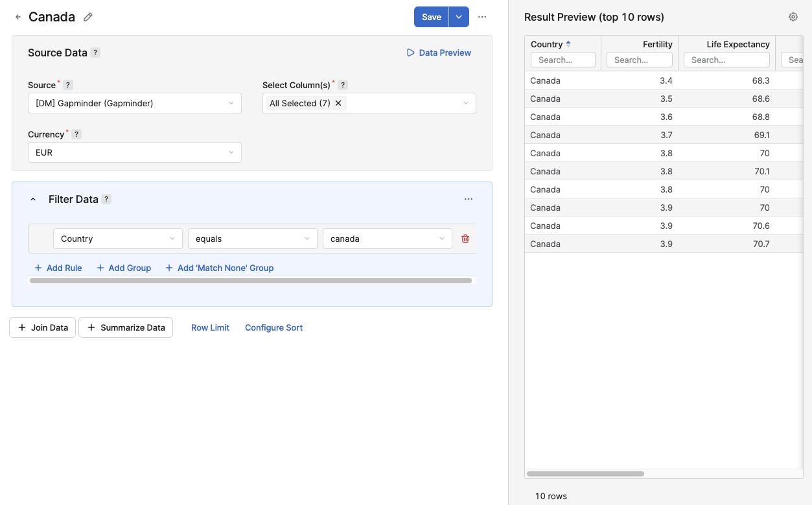This screenshot has width=812, height=505.
Task: Click the pencil icon to rename Canada
Action: point(88,17)
